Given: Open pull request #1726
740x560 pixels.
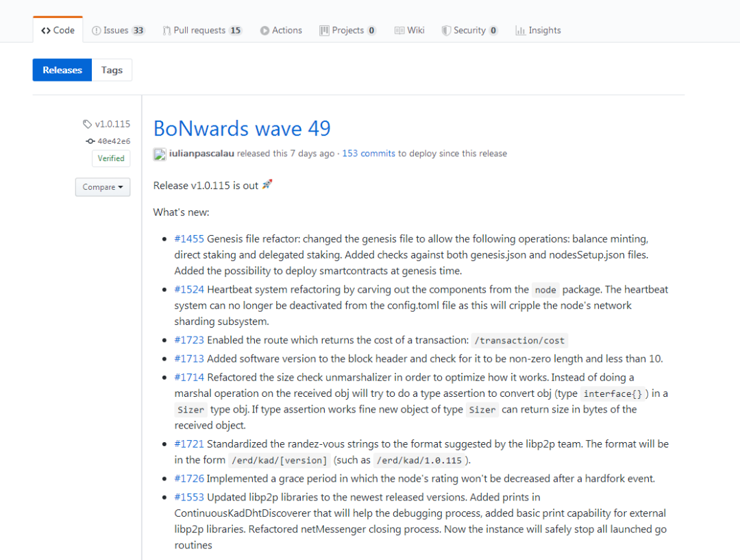Looking at the screenshot, I should tap(189, 478).
